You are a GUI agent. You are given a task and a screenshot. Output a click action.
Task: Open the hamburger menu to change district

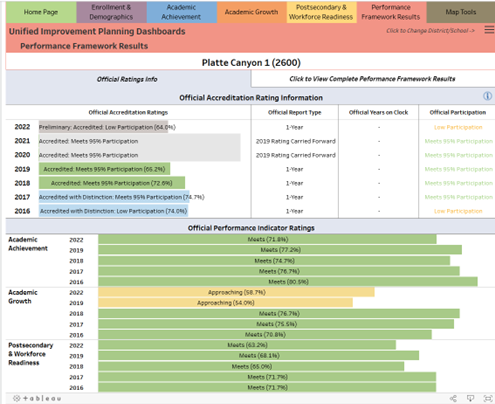click(489, 30)
